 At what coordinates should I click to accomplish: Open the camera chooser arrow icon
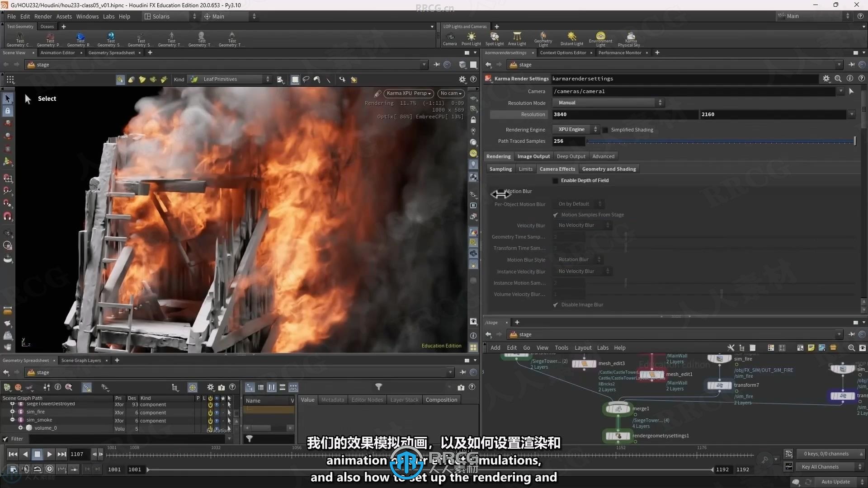tap(851, 91)
